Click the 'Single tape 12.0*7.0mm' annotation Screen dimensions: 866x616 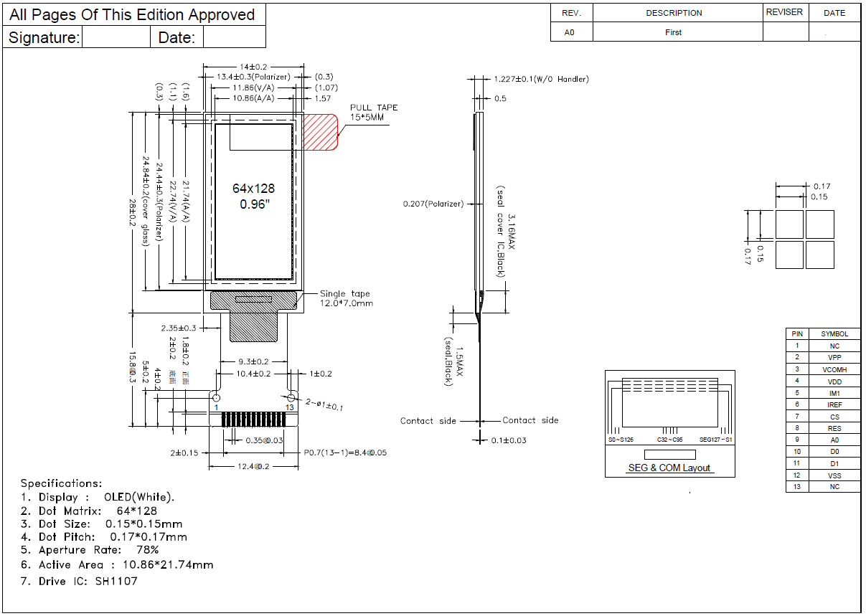coord(346,298)
